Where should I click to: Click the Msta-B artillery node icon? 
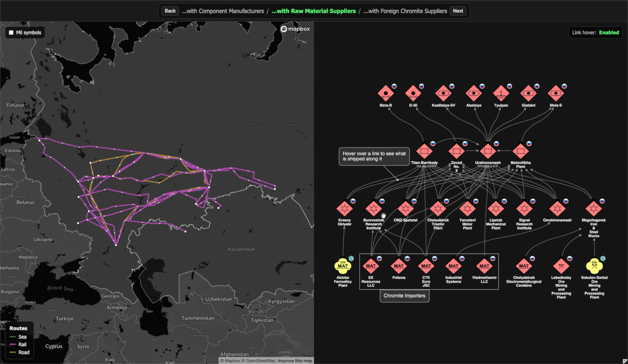click(386, 93)
